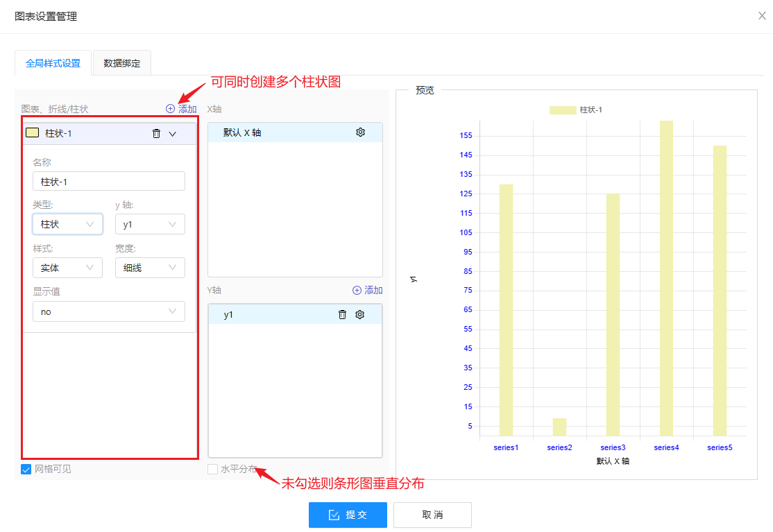Image resolution: width=773 pixels, height=532 pixels.
Task: Add a new chart series via 添加
Action: click(x=181, y=109)
